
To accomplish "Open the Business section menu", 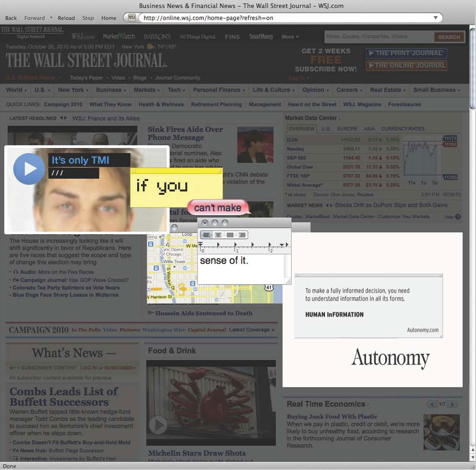I will point(111,90).
